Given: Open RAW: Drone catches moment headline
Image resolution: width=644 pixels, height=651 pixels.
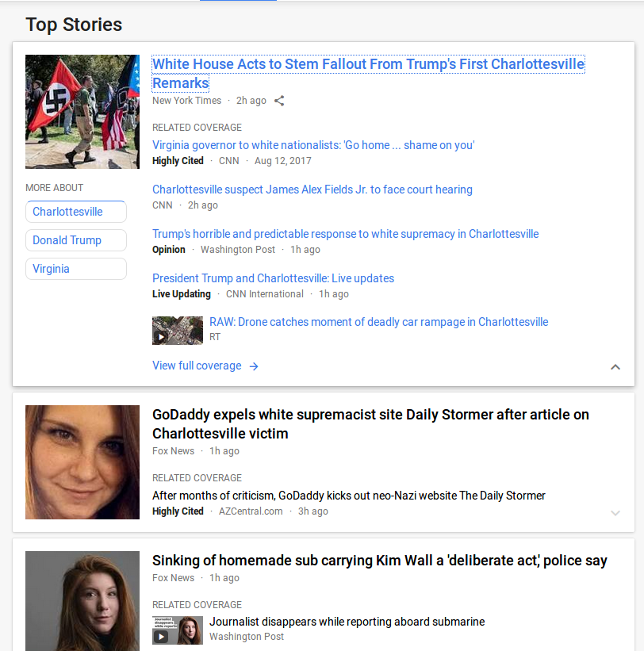Looking at the screenshot, I should [x=378, y=322].
